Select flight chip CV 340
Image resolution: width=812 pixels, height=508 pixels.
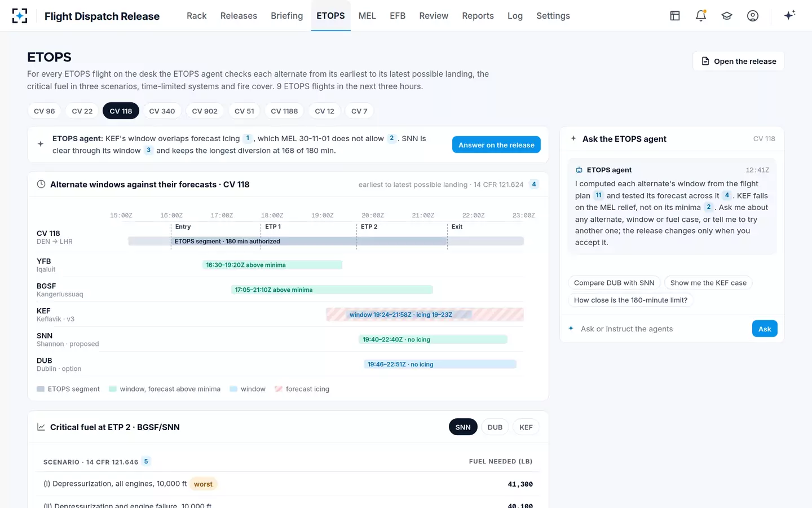pos(162,111)
